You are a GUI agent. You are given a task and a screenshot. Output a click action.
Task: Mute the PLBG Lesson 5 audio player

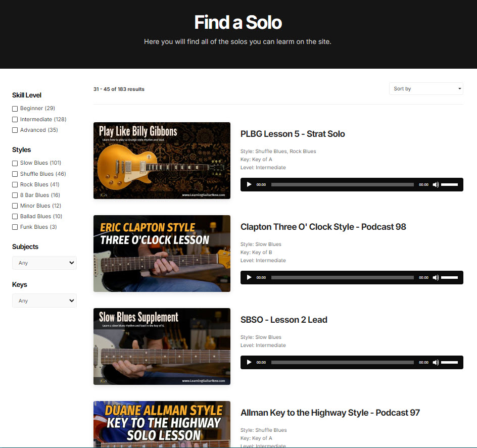[436, 185]
